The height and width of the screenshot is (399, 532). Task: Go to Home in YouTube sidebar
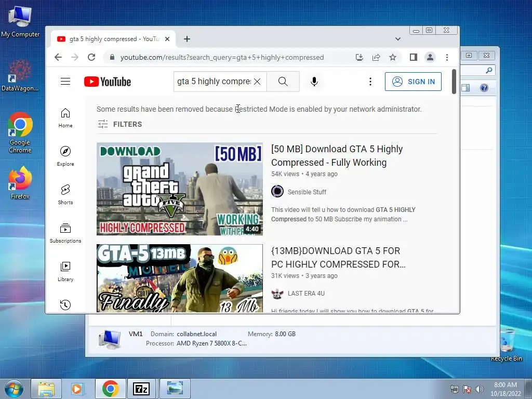tap(65, 118)
